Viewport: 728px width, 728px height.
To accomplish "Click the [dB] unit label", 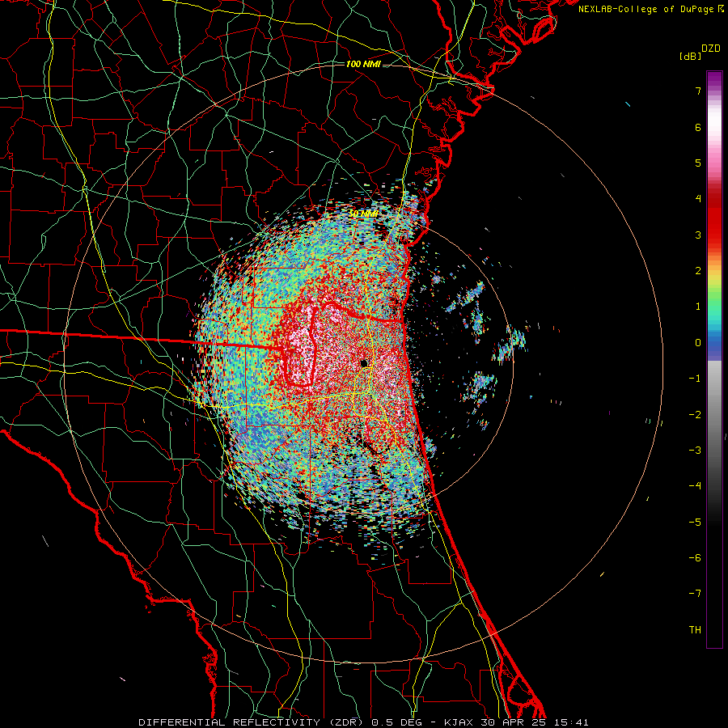I will pos(691,57).
